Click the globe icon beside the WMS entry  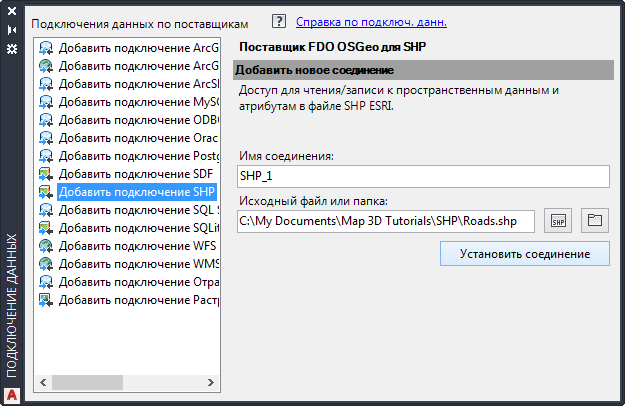pos(46,264)
